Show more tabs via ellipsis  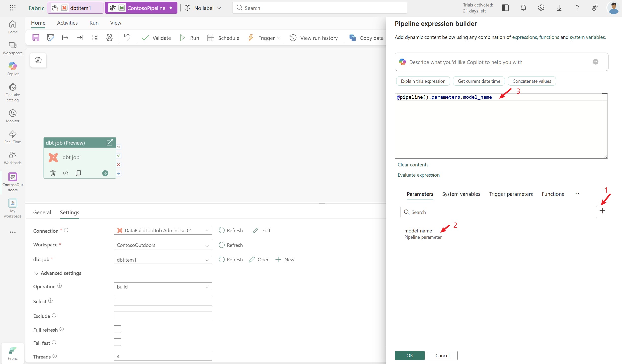[x=577, y=194]
